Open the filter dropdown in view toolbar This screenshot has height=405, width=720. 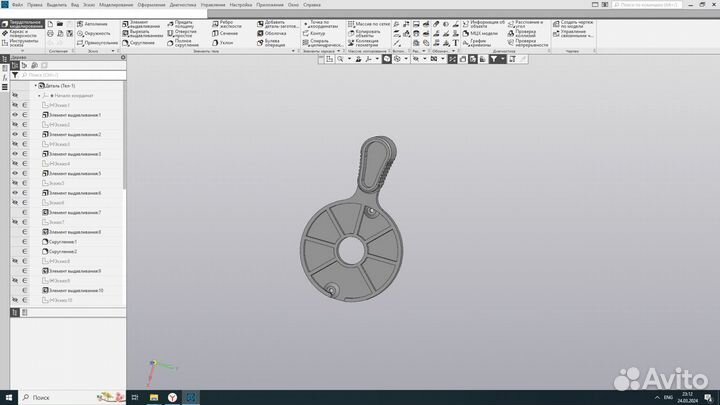pos(502,59)
